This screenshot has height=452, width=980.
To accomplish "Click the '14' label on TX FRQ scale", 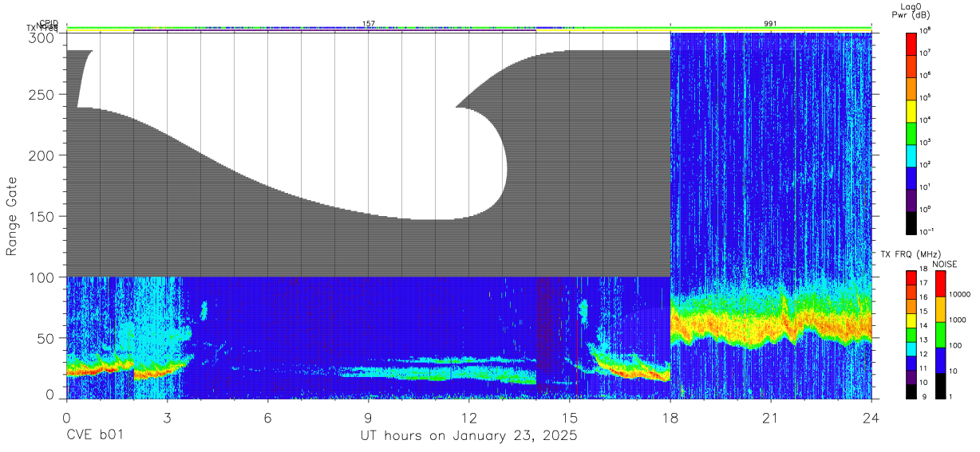I will point(924,325).
